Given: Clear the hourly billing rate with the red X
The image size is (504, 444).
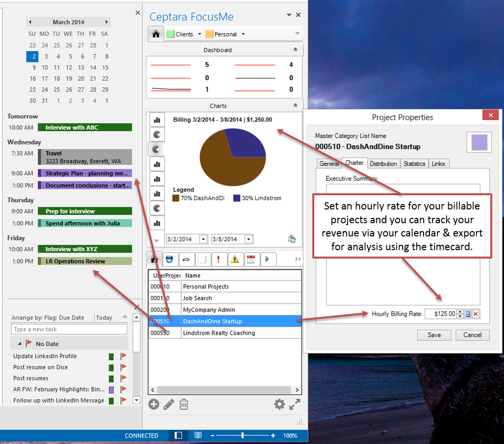Looking at the screenshot, I should (x=476, y=314).
